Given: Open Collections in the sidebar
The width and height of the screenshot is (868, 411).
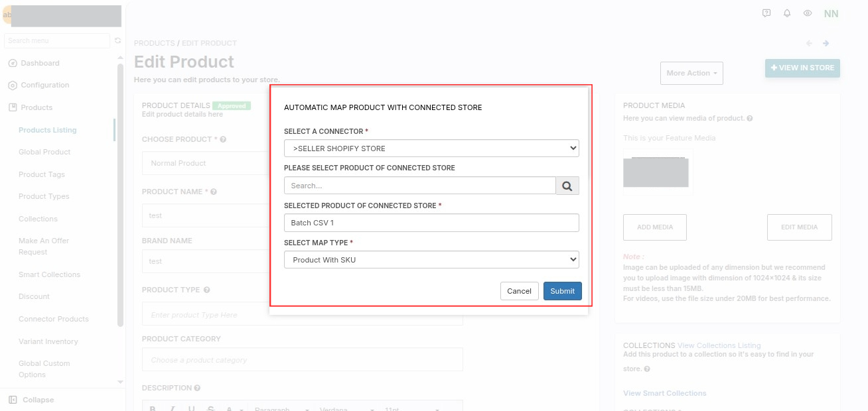Looking at the screenshot, I should pyautogui.click(x=38, y=219).
